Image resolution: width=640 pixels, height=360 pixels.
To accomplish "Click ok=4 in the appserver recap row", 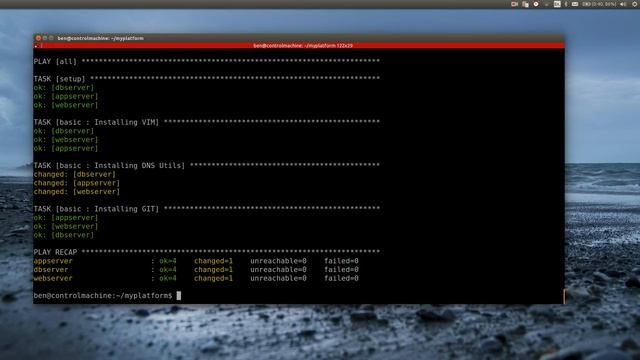I will pos(168,261).
